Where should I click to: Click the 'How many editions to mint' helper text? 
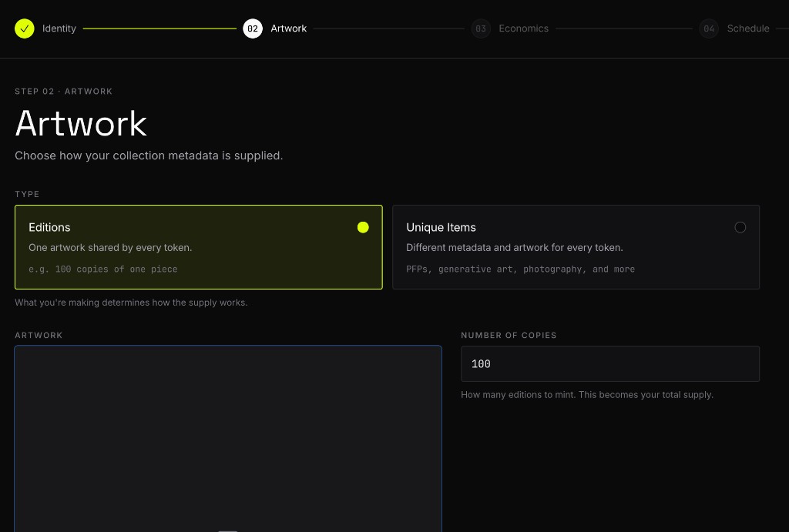(x=586, y=395)
